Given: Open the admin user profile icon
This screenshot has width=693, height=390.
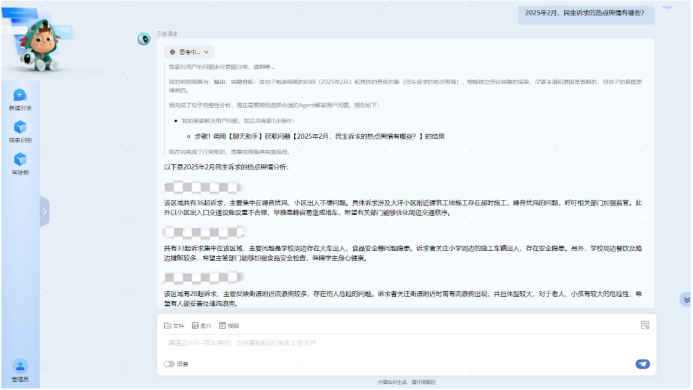Looking at the screenshot, I should coord(20,366).
